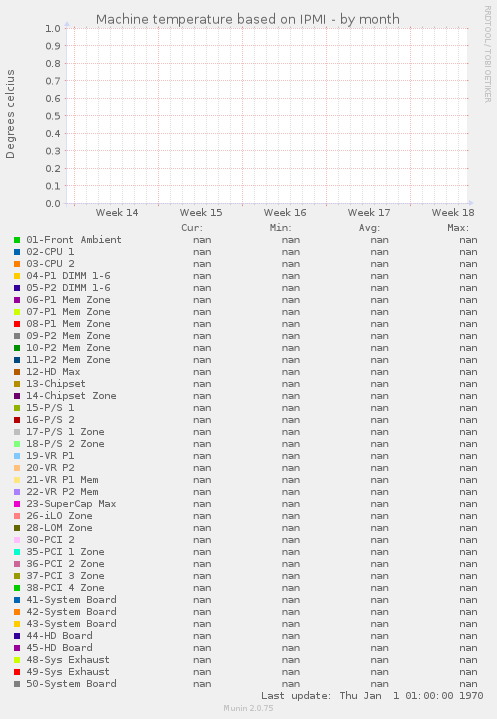Viewport: 497px width, 719px height.
Task: Click the Avg nan value for 28-LOM Zone
Action: [x=380, y=528]
